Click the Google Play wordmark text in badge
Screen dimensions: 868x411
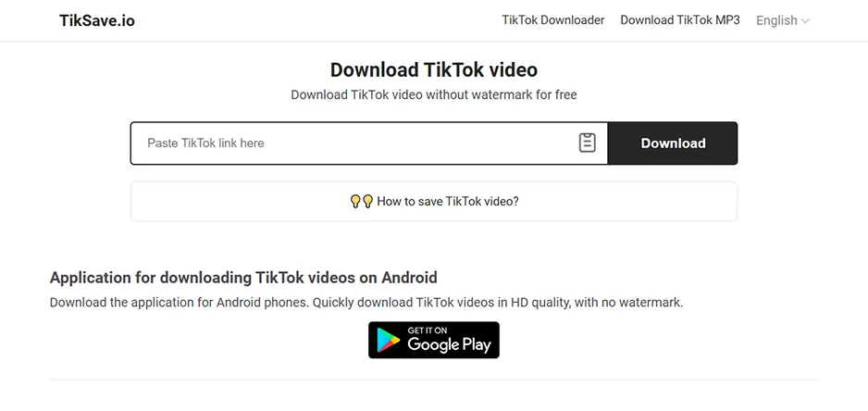[449, 345]
